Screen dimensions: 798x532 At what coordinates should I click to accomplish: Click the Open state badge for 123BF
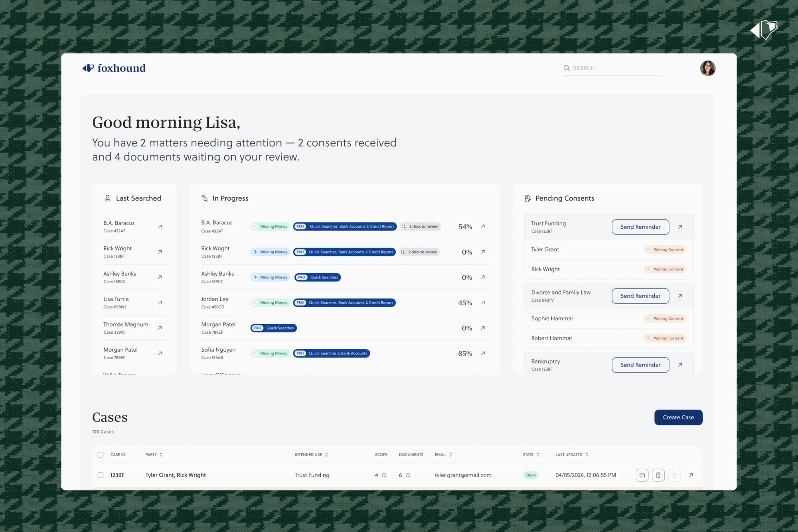pos(531,475)
